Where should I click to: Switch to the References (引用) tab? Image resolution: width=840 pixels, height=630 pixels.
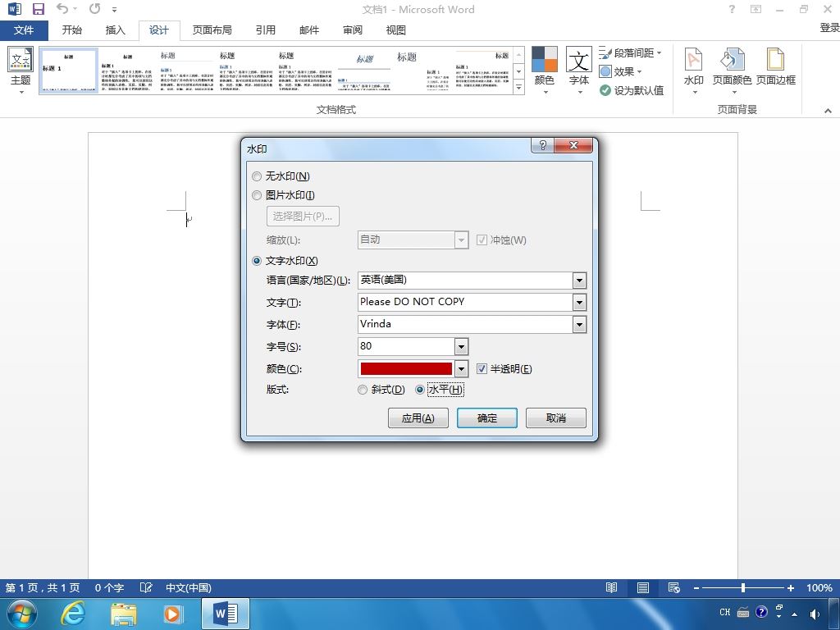tap(265, 30)
